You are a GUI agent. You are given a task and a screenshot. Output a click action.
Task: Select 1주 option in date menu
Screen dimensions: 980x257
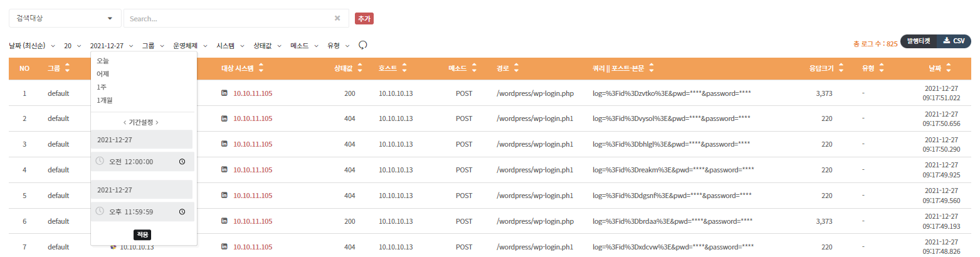(x=101, y=87)
